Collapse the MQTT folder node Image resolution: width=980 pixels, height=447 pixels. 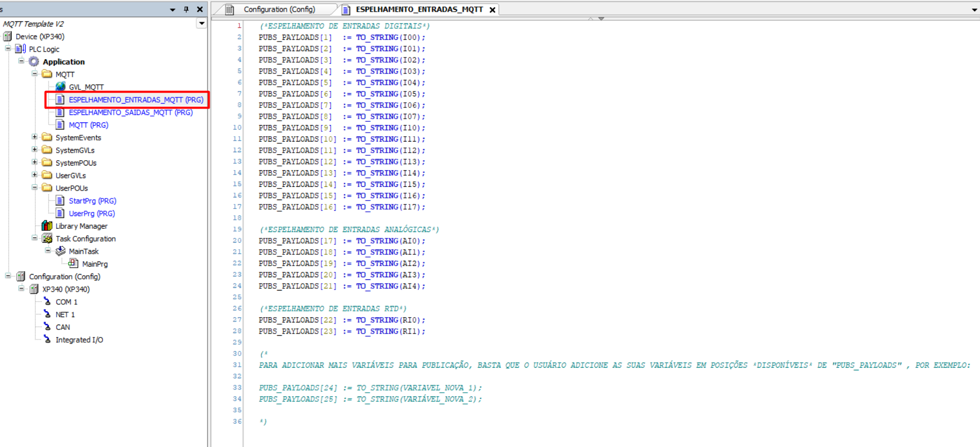click(x=35, y=74)
